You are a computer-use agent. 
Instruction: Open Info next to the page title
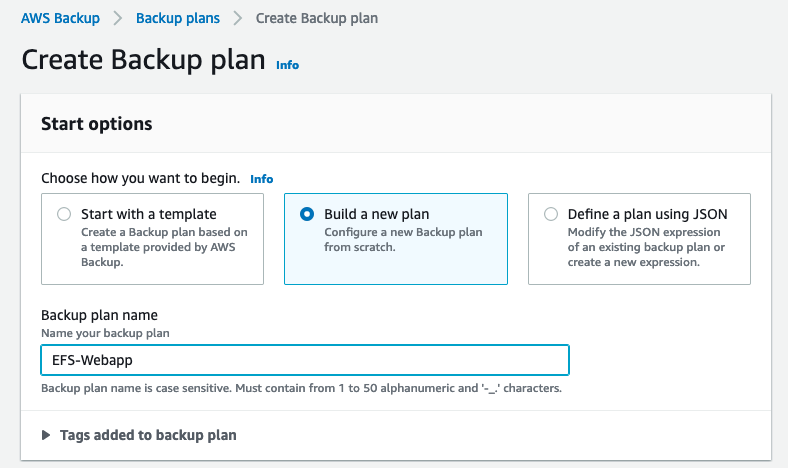287,65
